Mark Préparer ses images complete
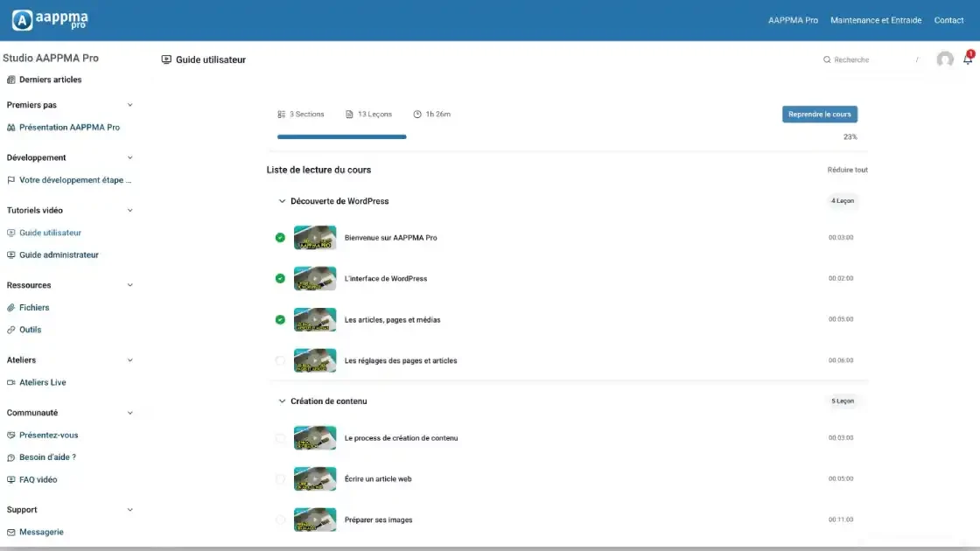This screenshot has width=980, height=551. (280, 520)
